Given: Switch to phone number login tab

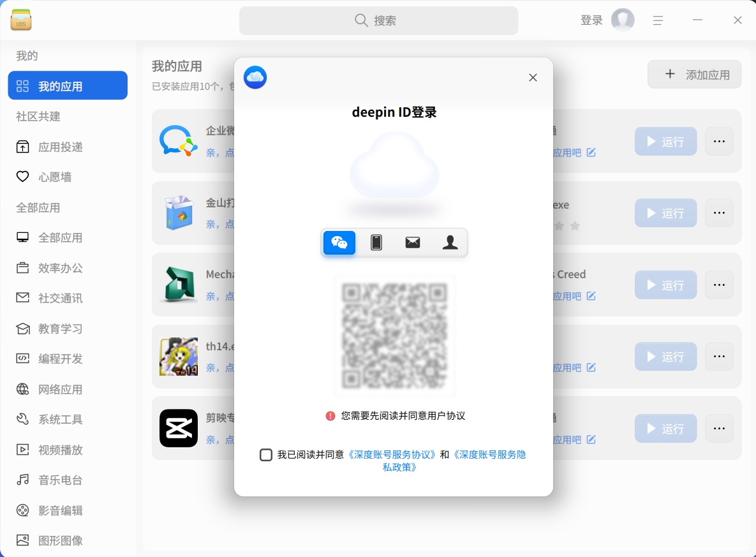Looking at the screenshot, I should 376,242.
